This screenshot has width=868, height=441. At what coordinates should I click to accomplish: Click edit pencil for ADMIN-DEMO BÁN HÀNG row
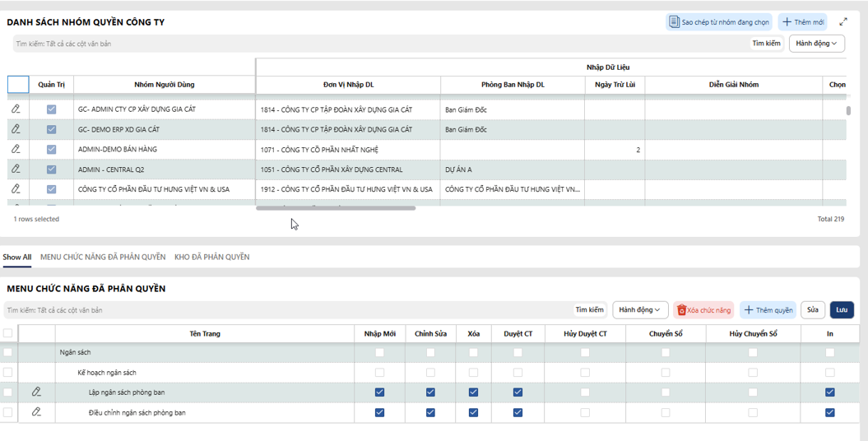[x=16, y=149]
